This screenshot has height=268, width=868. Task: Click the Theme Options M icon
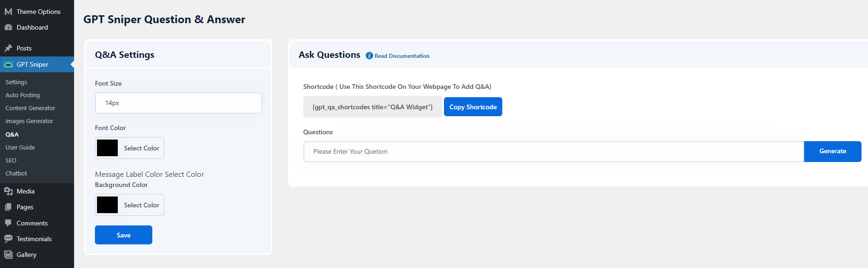(8, 12)
